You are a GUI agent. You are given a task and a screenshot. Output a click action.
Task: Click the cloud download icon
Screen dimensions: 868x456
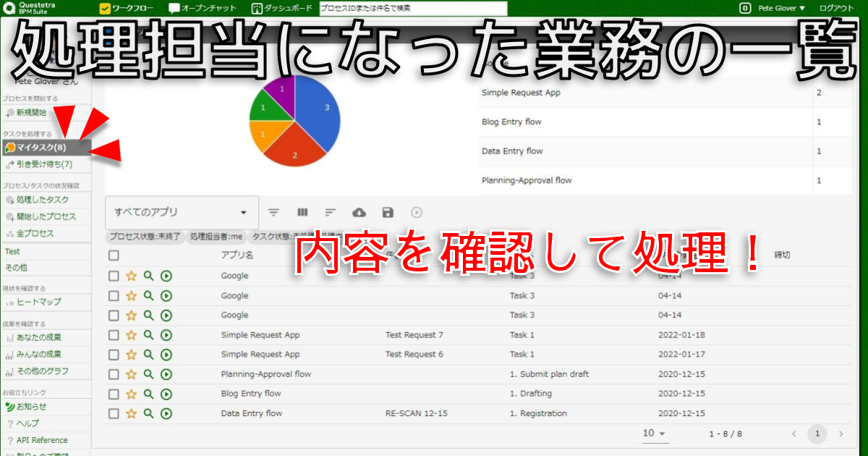tap(359, 212)
